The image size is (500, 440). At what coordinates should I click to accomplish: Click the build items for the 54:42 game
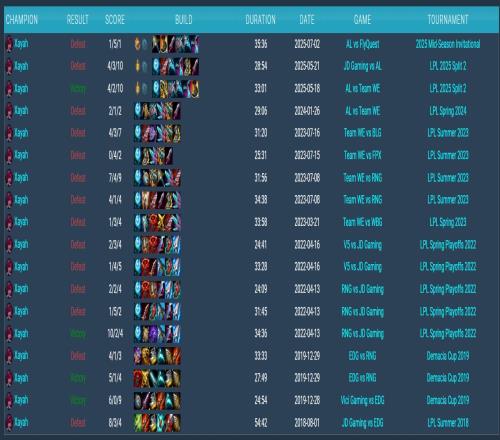click(157, 423)
